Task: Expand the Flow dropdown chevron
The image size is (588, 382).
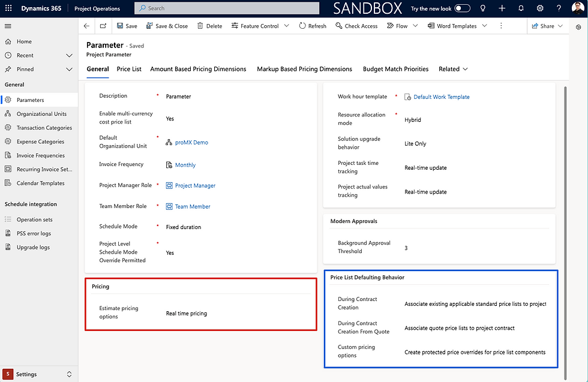Action: point(415,26)
